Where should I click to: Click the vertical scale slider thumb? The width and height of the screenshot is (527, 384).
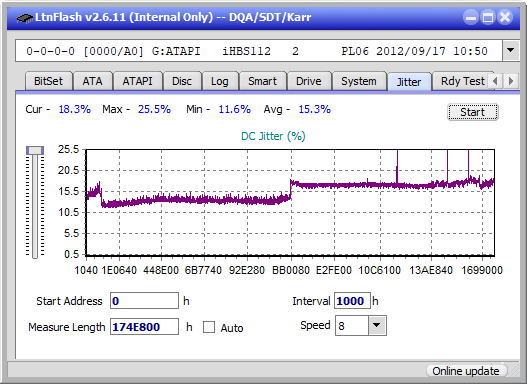pyautogui.click(x=35, y=150)
